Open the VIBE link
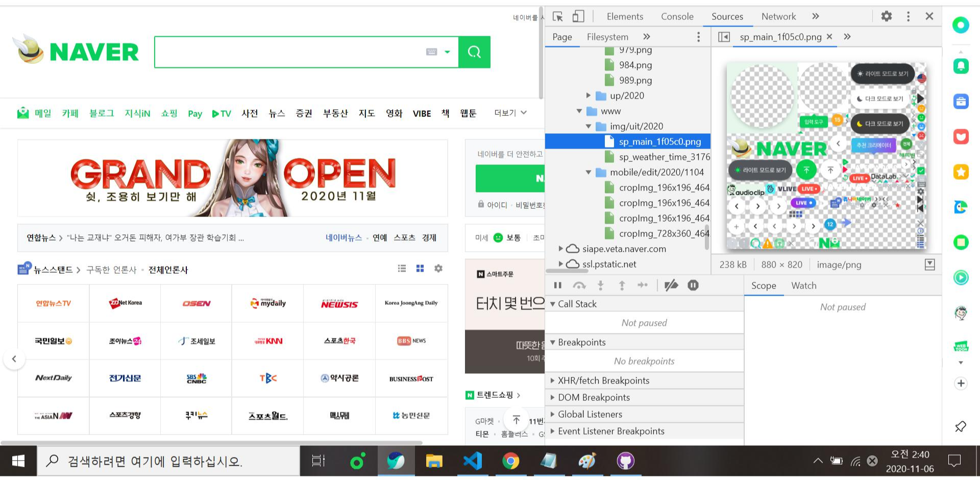Viewport: 980px width, 480px height. [422, 113]
